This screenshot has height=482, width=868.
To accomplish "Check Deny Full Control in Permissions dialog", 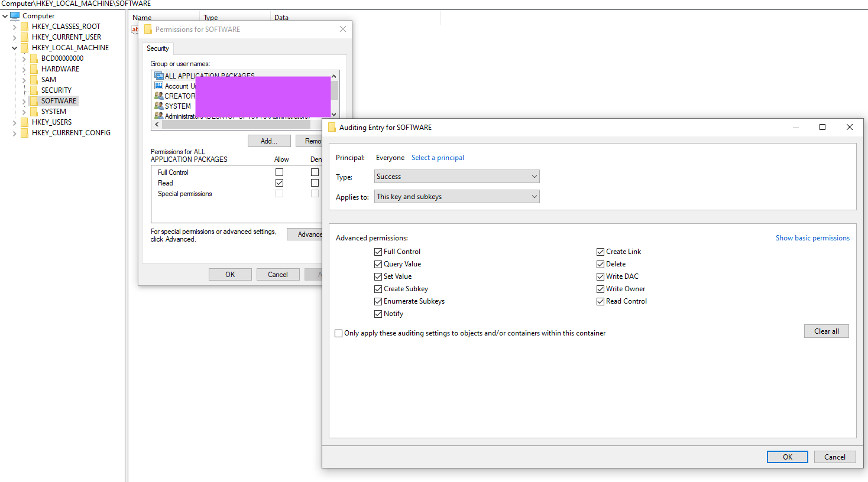I will tap(315, 172).
